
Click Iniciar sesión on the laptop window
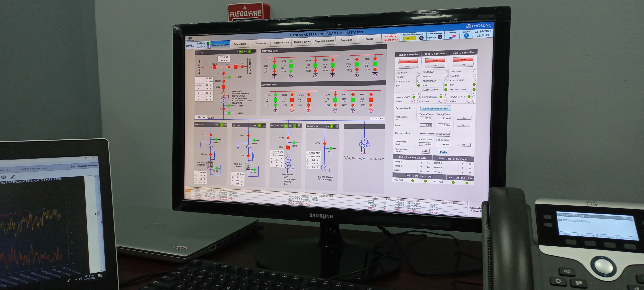point(87,166)
